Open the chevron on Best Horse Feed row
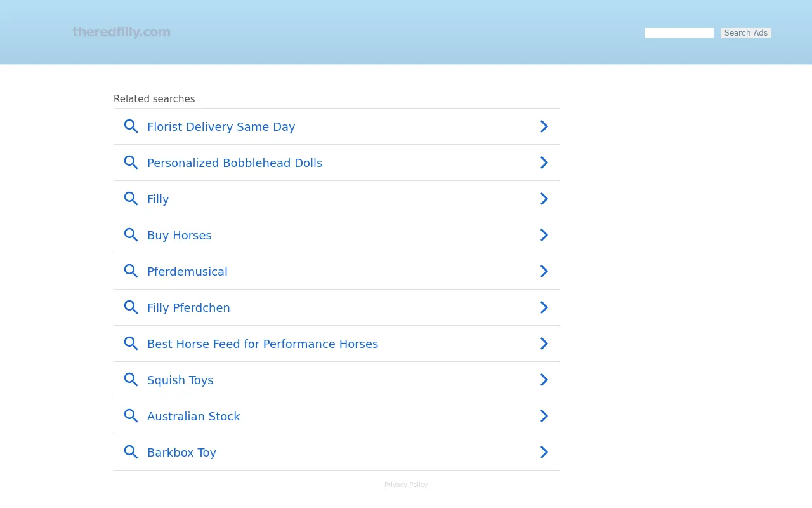 pyautogui.click(x=544, y=344)
